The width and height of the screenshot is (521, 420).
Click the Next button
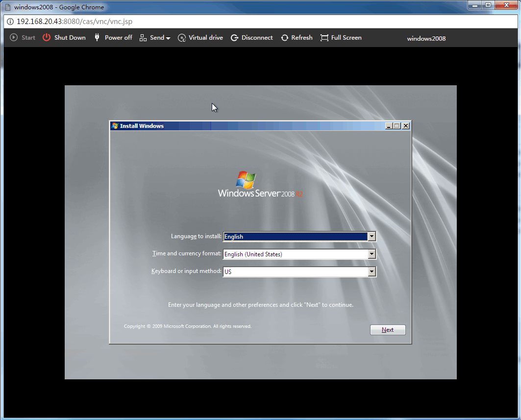pyautogui.click(x=388, y=330)
